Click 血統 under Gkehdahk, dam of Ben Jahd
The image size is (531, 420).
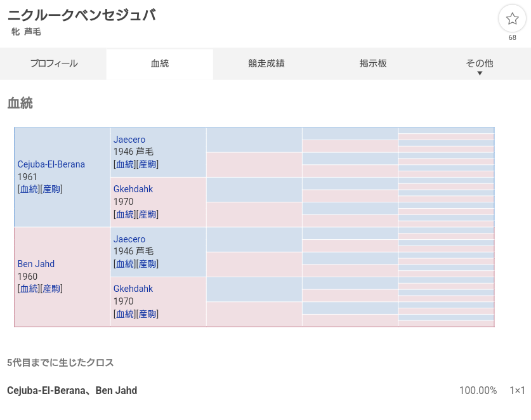click(125, 313)
